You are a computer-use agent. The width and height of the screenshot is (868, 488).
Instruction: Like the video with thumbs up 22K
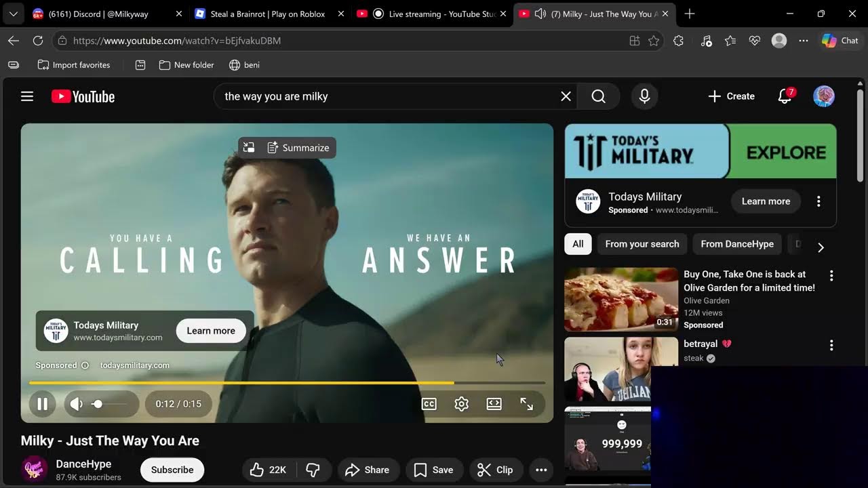(269, 470)
